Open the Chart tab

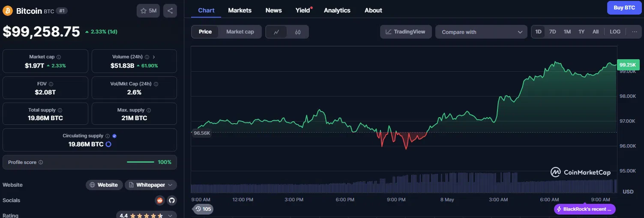click(206, 10)
